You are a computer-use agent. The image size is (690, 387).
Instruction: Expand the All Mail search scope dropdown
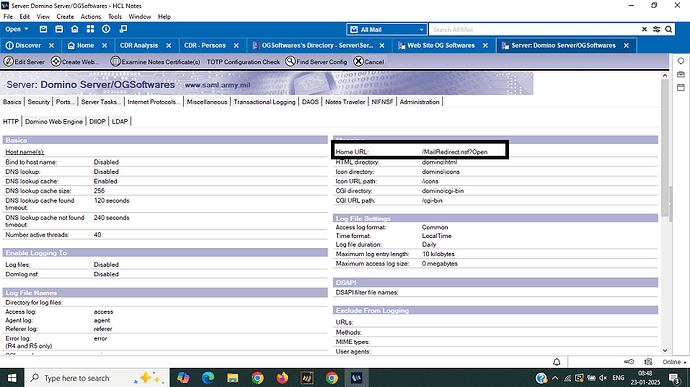pyautogui.click(x=387, y=29)
